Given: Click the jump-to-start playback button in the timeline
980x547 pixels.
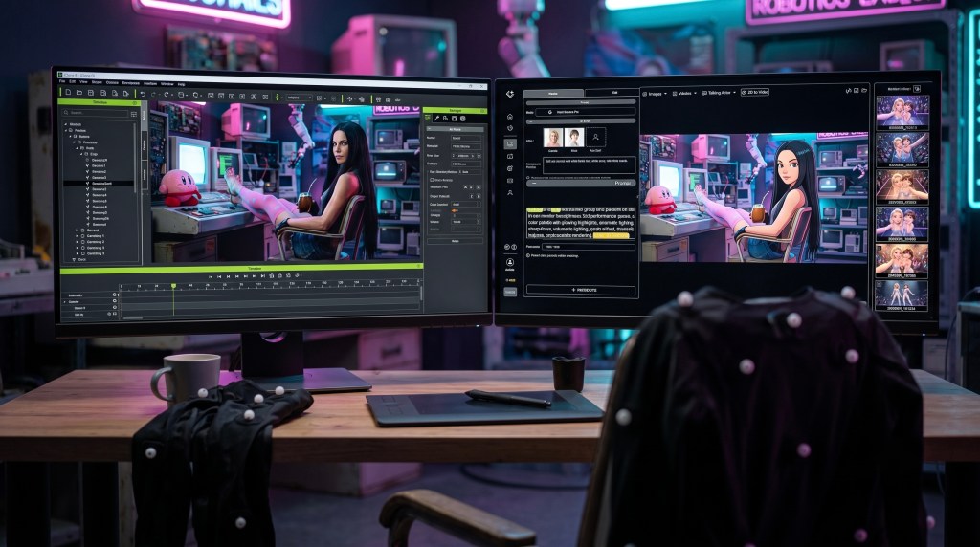Looking at the screenshot, I should [211, 276].
